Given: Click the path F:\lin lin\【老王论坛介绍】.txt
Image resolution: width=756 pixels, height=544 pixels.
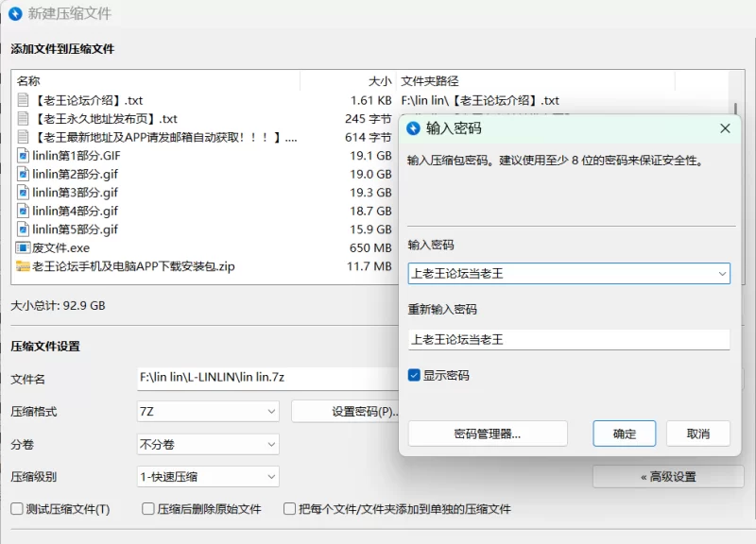Looking at the screenshot, I should click(480, 100).
